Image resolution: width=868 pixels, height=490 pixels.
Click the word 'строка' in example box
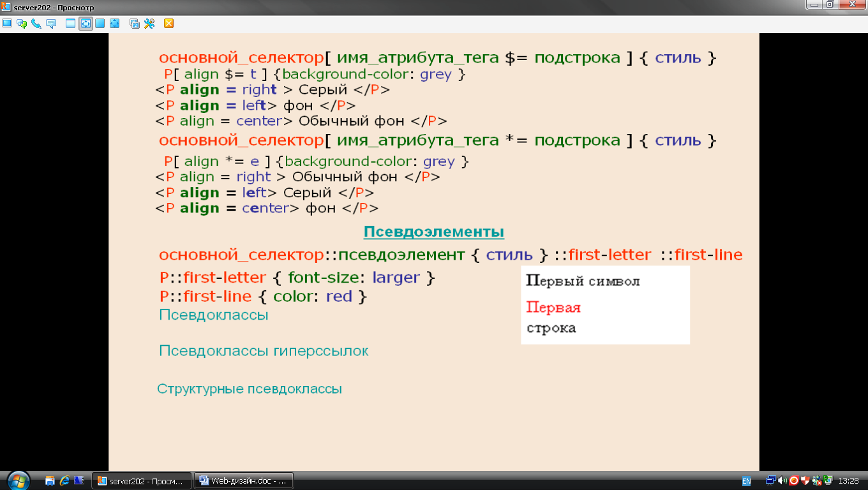click(551, 329)
